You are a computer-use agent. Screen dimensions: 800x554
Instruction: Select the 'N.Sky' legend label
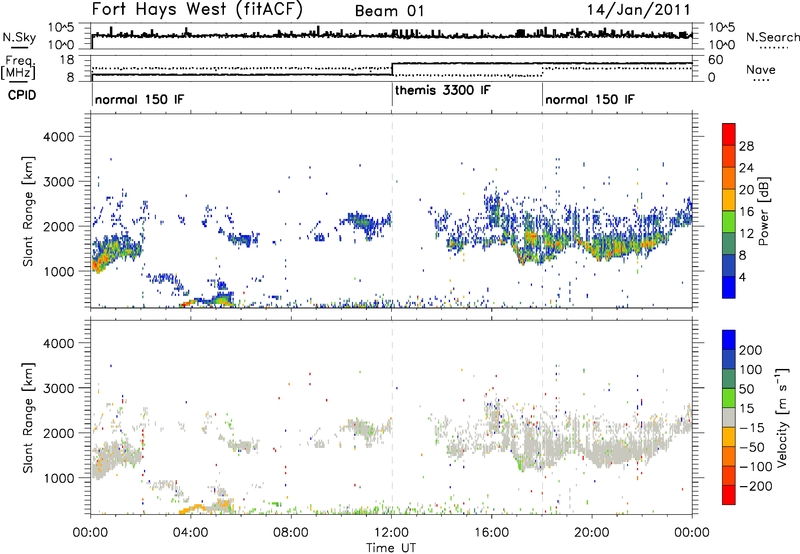click(x=19, y=37)
